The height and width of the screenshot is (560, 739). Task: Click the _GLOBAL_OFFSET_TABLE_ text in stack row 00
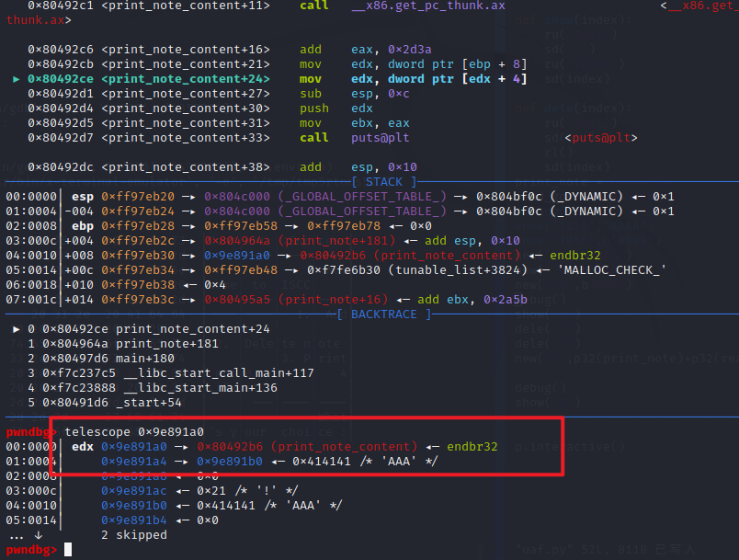[x=362, y=197]
